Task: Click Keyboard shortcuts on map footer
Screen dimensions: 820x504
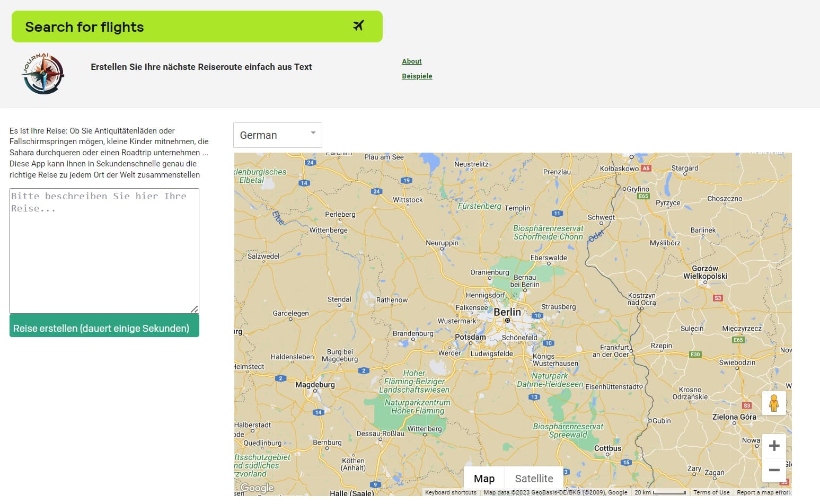Action: point(451,492)
